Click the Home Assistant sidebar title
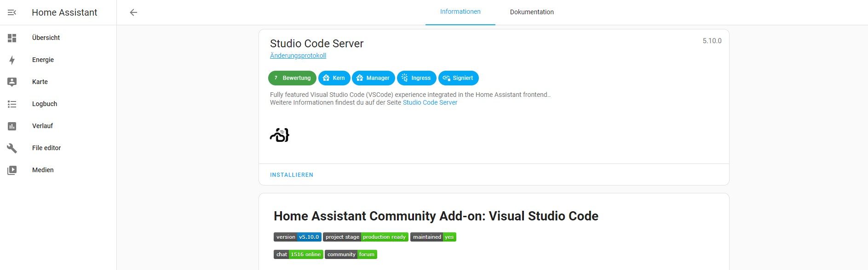The image size is (868, 270). (x=64, y=12)
